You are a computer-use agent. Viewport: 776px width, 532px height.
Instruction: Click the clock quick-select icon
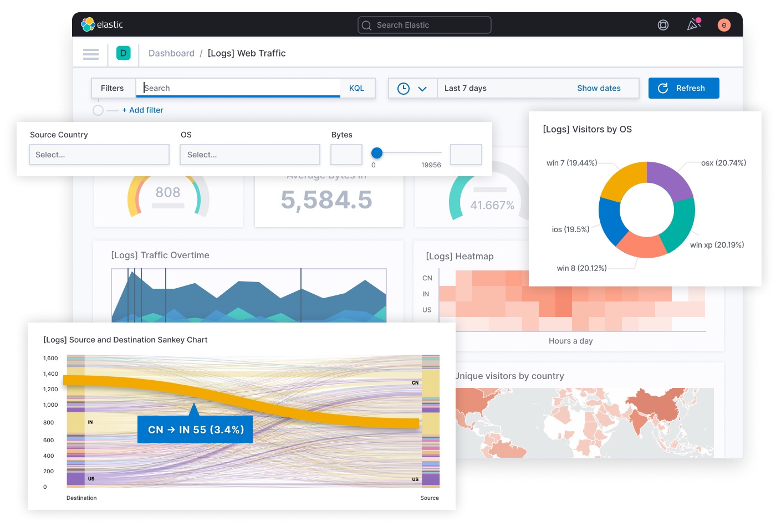point(404,88)
